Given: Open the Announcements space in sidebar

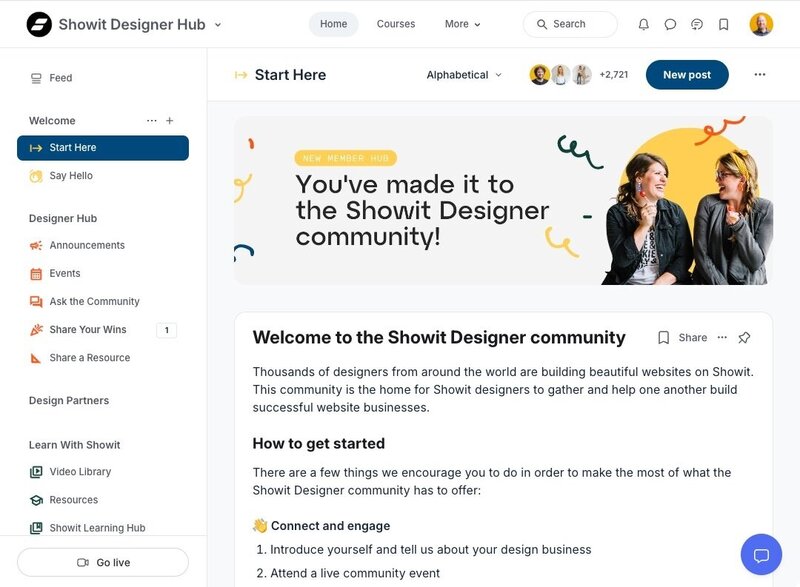Looking at the screenshot, I should click(x=87, y=245).
